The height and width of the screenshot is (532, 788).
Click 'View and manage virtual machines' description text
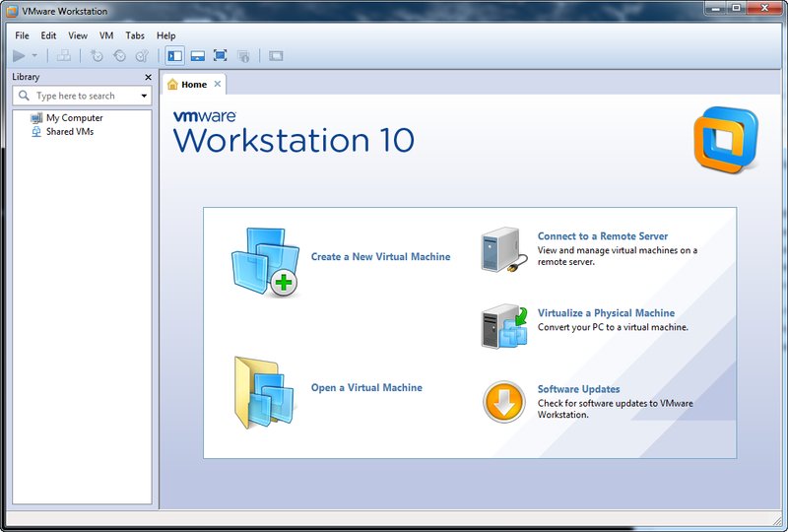618,256
